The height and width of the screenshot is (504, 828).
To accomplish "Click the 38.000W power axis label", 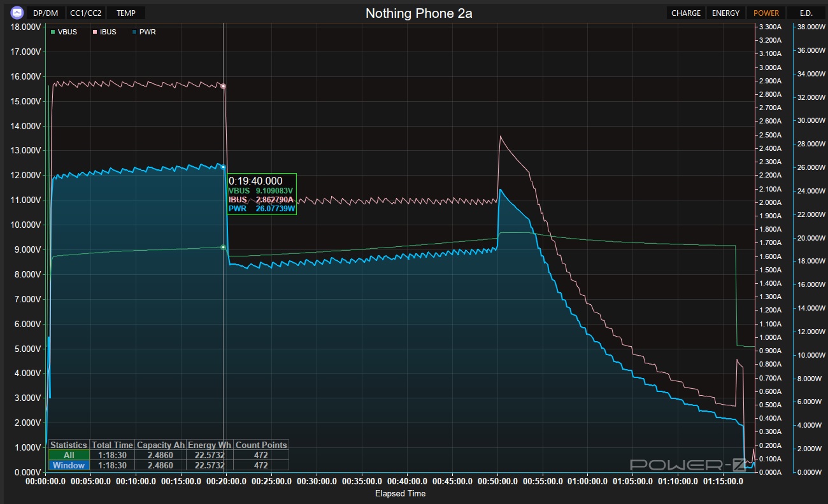I will pos(811,27).
